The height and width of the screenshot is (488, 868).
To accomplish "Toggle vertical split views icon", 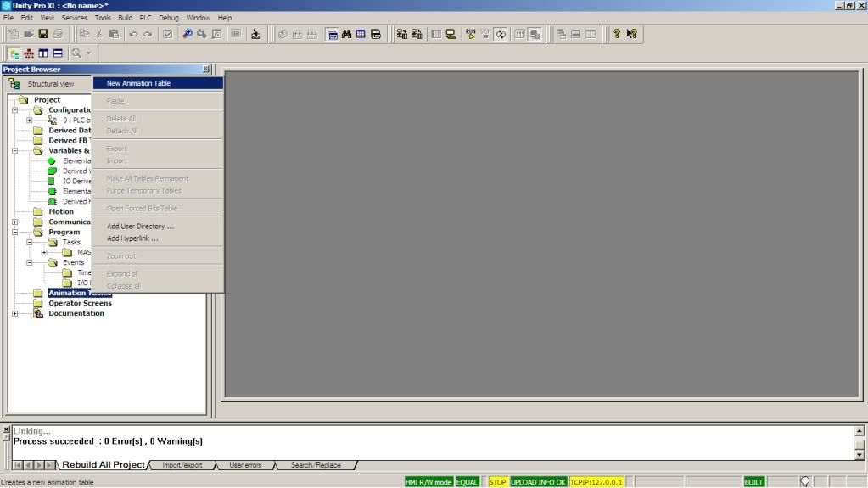I will pos(43,53).
